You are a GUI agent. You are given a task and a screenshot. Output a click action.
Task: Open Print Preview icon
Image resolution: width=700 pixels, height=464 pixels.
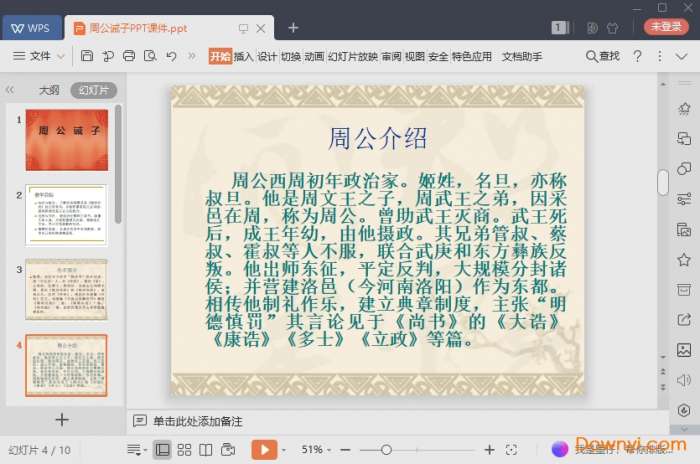click(x=150, y=56)
